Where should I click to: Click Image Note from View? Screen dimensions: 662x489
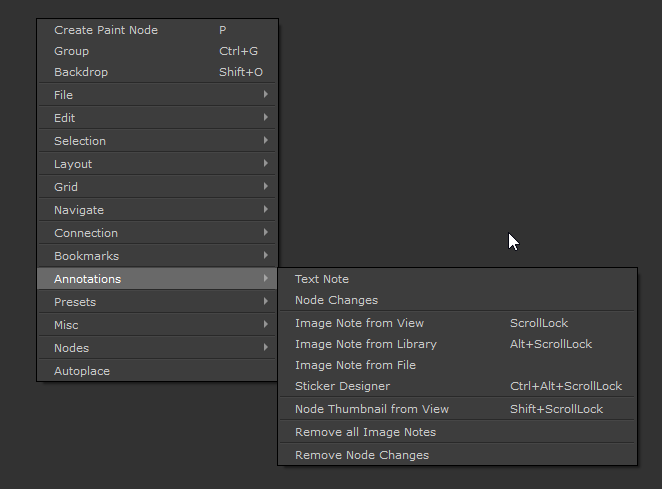click(359, 323)
